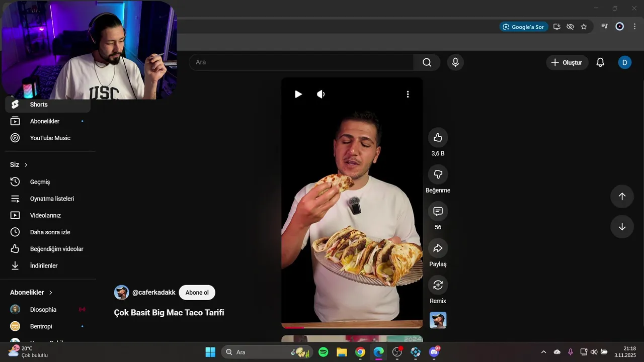The image size is (644, 362).
Task: Open the browser profile avatar
Action: click(620, 26)
